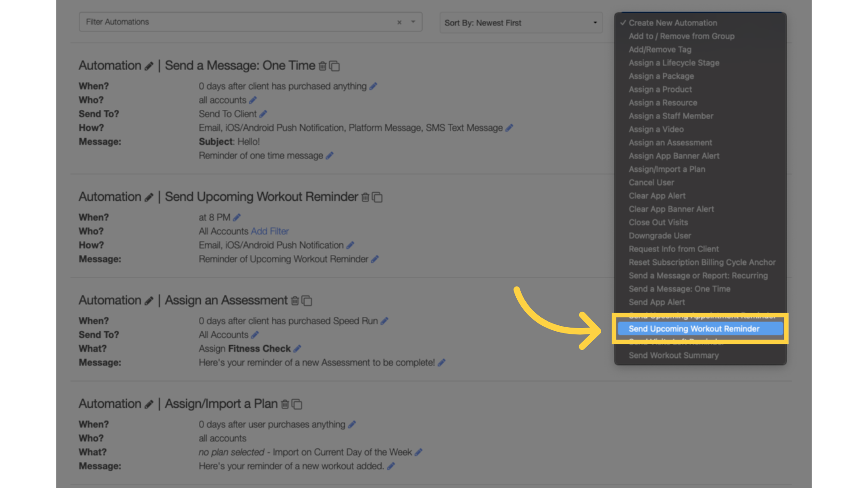Expand the Filter Automations dropdown arrow
Image resolution: width=868 pixels, height=488 pixels.
click(x=413, y=22)
